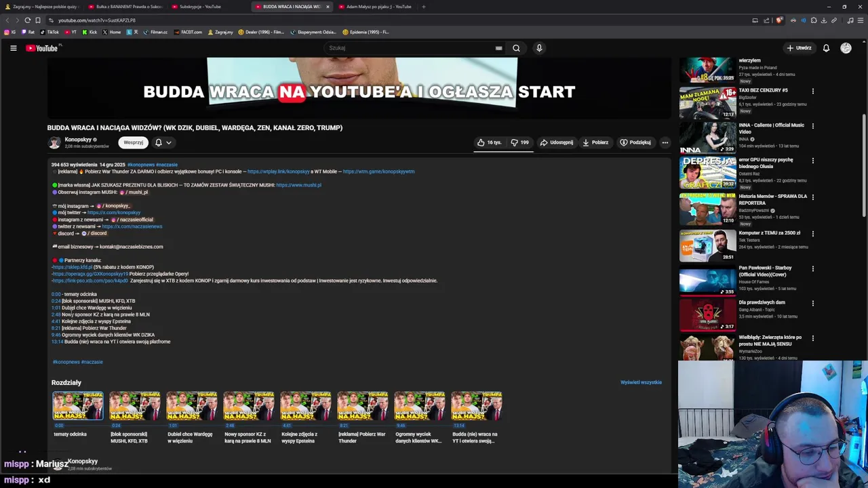Open options for Pan Pawłowski - Starboy video
This screenshot has height=488, width=868.
[x=812, y=269]
